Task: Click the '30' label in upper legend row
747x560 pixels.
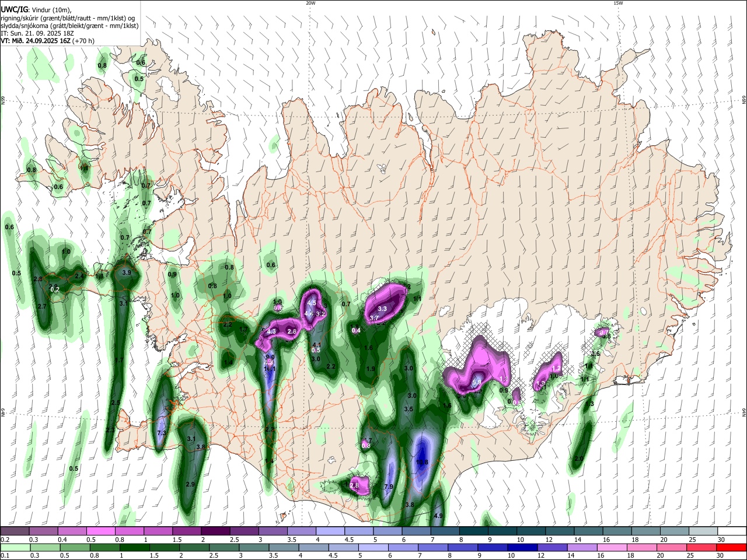Action: pos(721,540)
